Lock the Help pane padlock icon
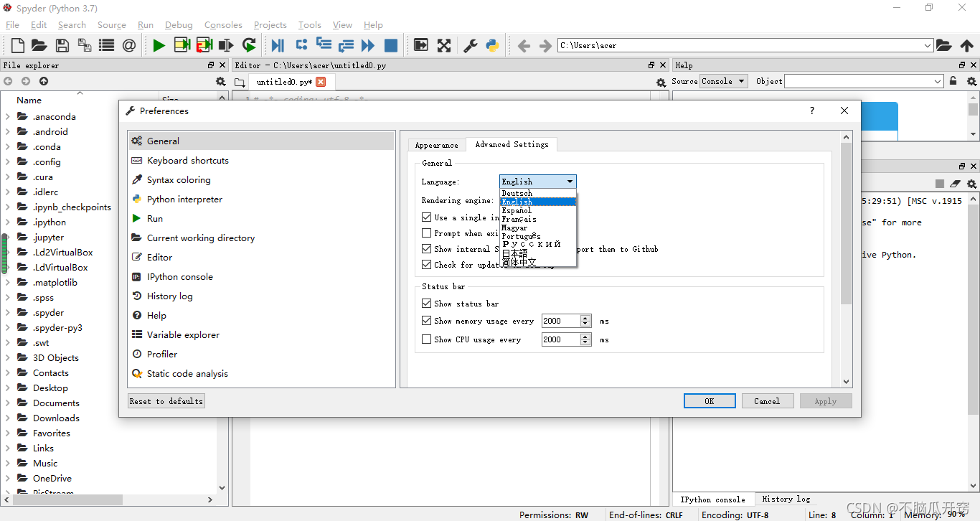Image resolution: width=980 pixels, height=521 pixels. [953, 81]
